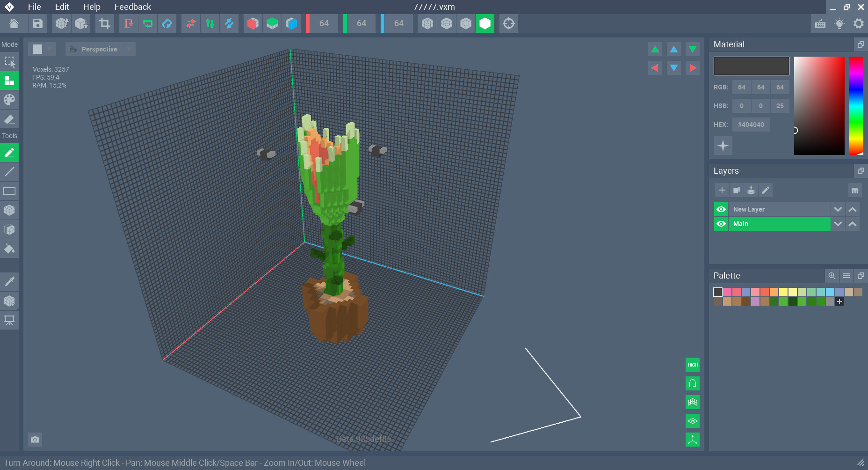The height and width of the screenshot is (470, 868).
Task: Open the Feedback menu
Action: coord(133,7)
